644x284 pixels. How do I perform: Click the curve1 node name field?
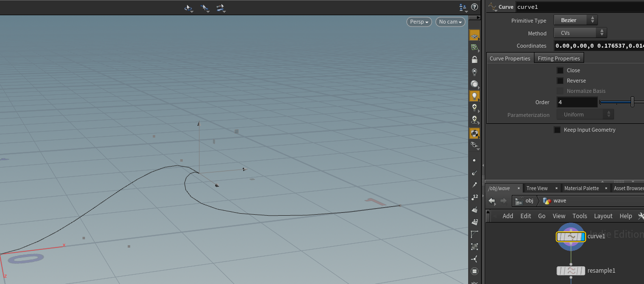[x=580, y=7]
